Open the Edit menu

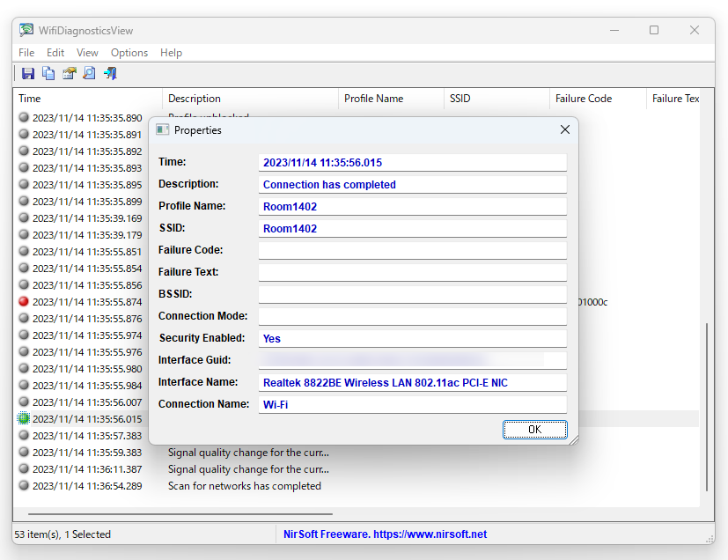pos(55,53)
